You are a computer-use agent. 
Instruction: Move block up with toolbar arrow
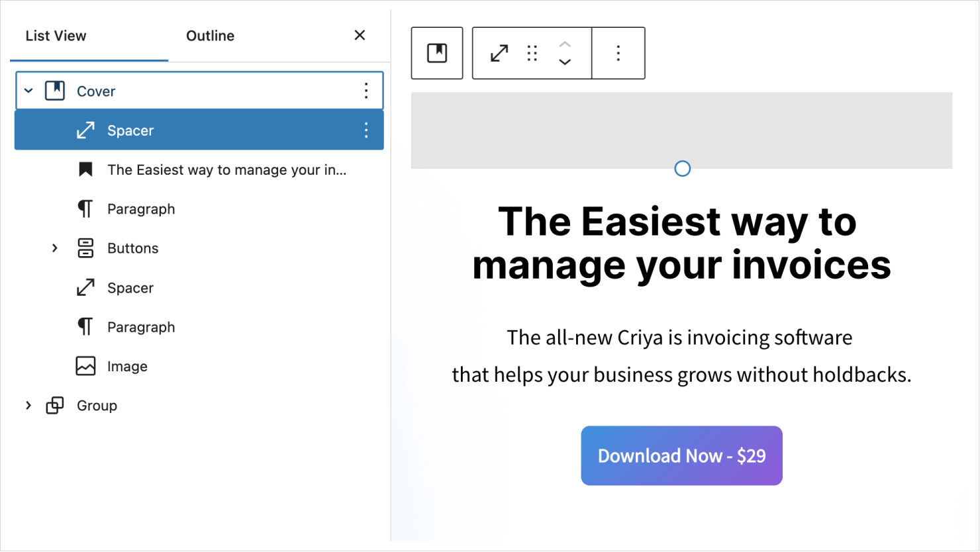(565, 44)
